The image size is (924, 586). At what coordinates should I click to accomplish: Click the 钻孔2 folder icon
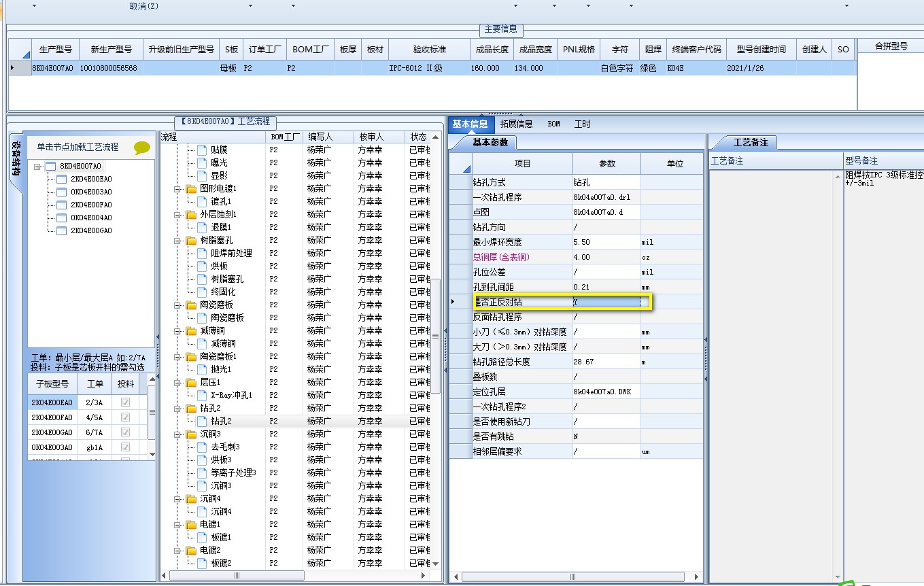(x=191, y=408)
